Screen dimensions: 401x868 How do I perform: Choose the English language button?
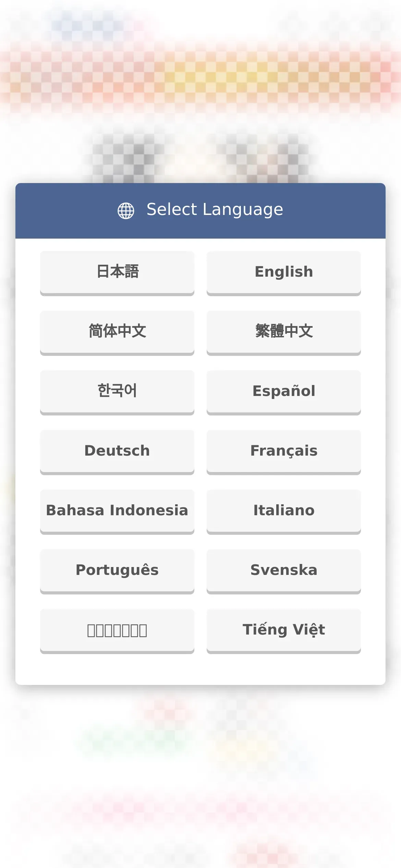284,273
